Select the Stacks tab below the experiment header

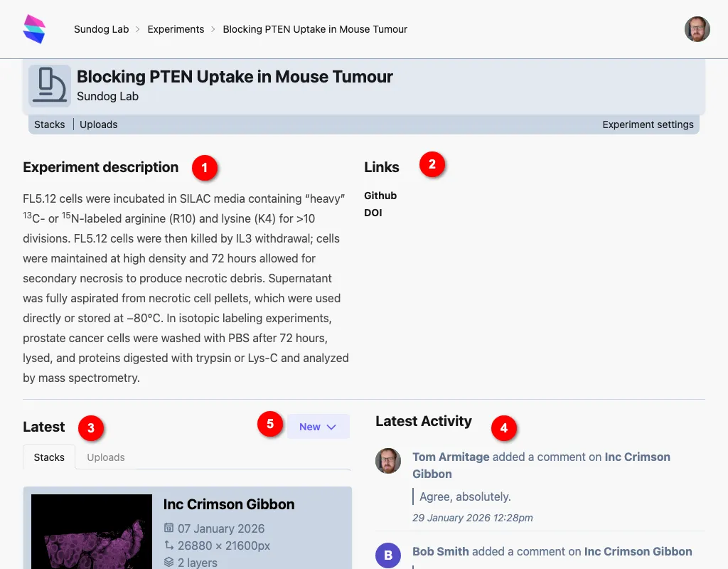click(50, 124)
